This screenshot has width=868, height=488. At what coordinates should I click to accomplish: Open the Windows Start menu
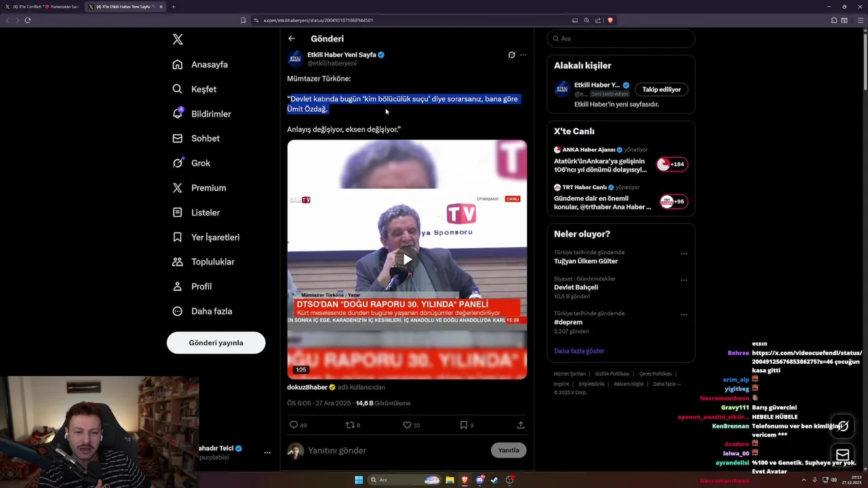coord(359,480)
